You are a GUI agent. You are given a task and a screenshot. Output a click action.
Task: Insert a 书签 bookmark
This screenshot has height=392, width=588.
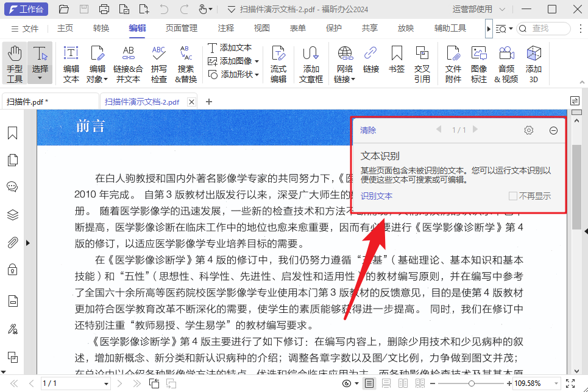[x=396, y=61]
